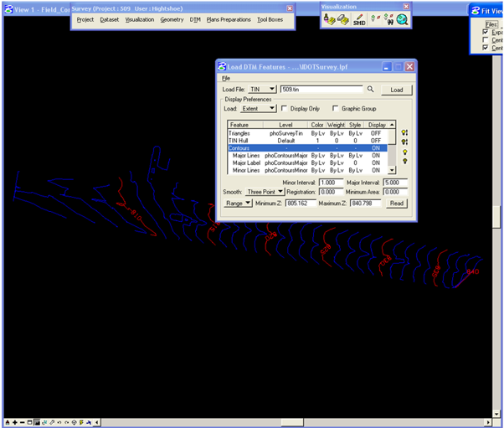Click the globe magnifier Visualization icon
The height and width of the screenshot is (428, 504).
point(403,20)
